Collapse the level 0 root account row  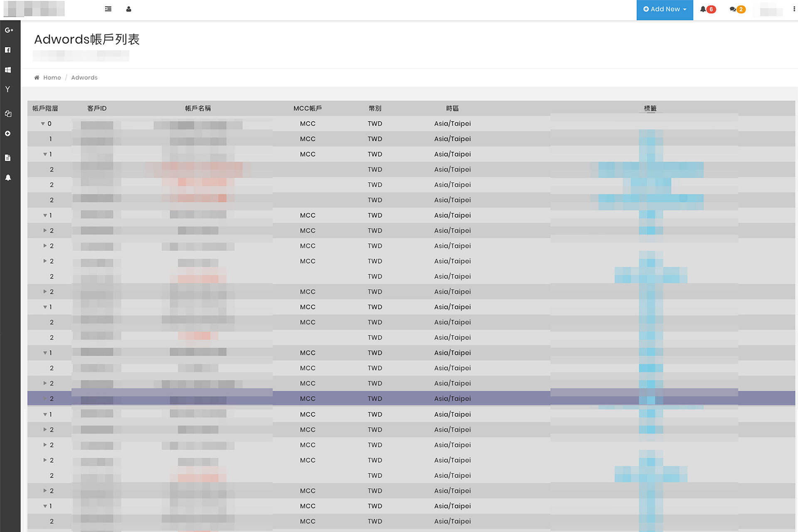pos(43,124)
